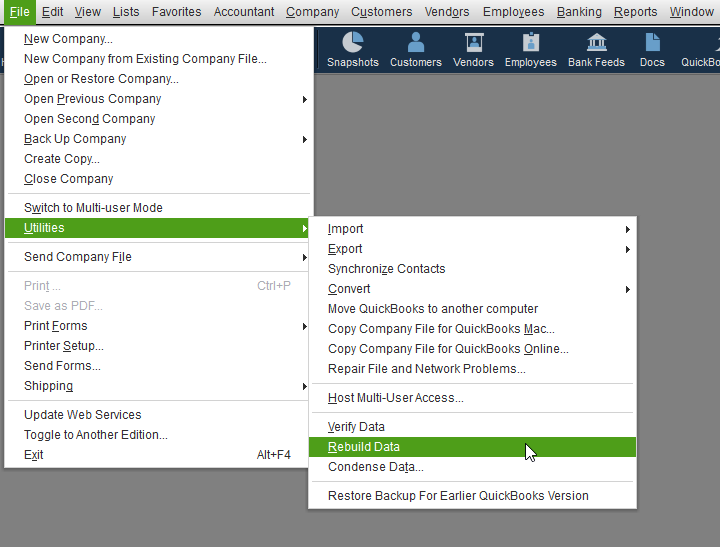The image size is (720, 547).
Task: Expand the Shipping submenu
Action: pyautogui.click(x=158, y=386)
